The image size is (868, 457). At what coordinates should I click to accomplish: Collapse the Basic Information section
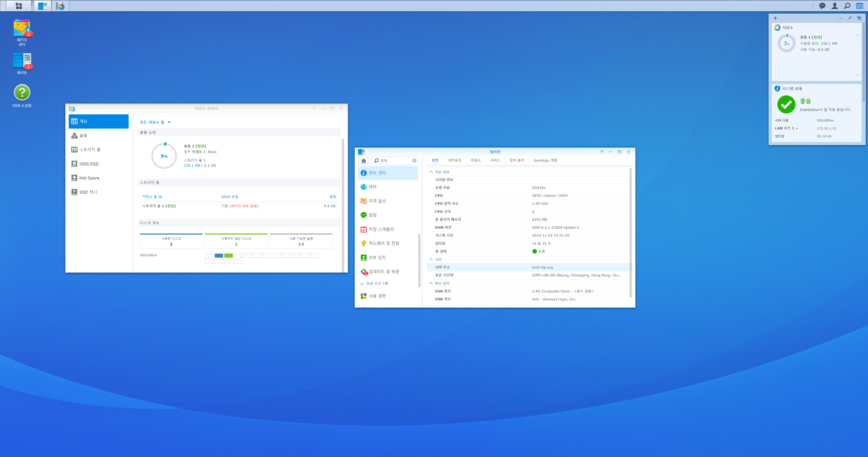[x=431, y=172]
